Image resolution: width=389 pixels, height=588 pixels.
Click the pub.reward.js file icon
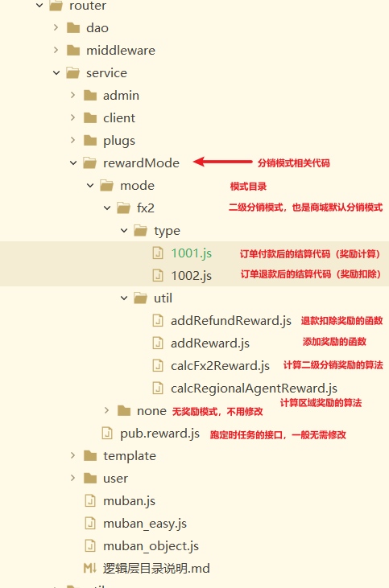pos(107,434)
